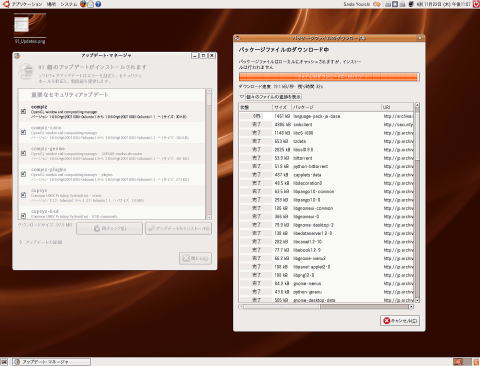Open the 場所 menu
The height and width of the screenshot is (366, 480).
pos(51,4)
